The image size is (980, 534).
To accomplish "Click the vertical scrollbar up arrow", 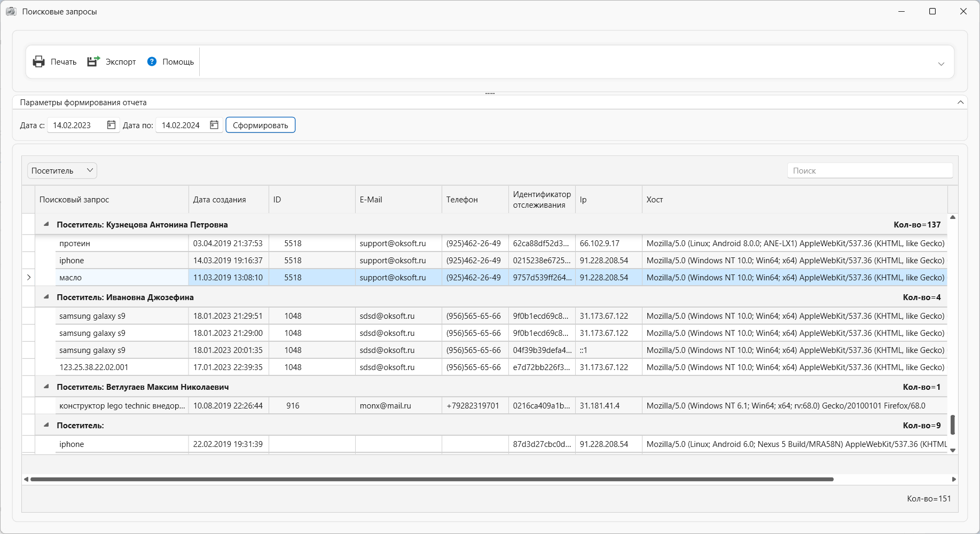I will pos(953,217).
